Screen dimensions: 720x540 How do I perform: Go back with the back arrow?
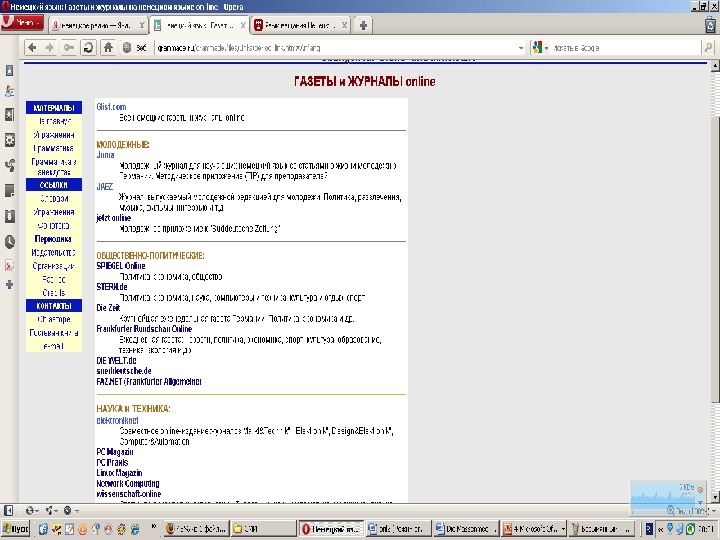tap(32, 47)
